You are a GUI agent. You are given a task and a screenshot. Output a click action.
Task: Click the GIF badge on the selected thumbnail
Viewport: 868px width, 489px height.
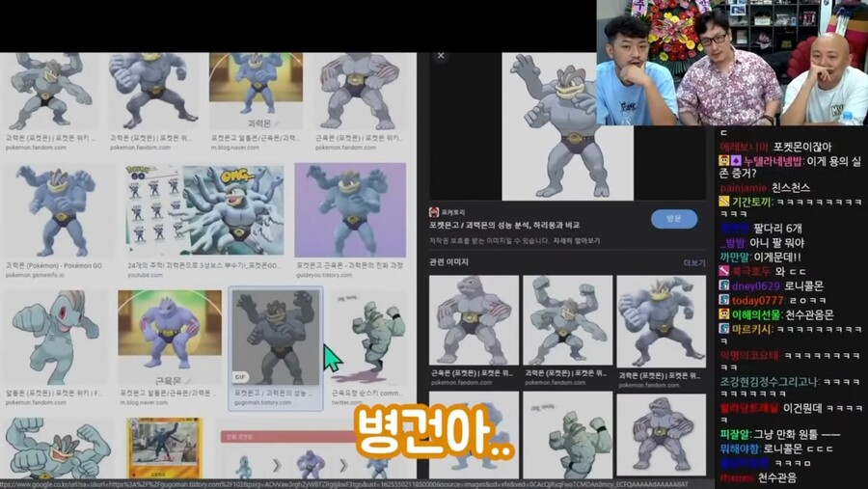point(240,377)
